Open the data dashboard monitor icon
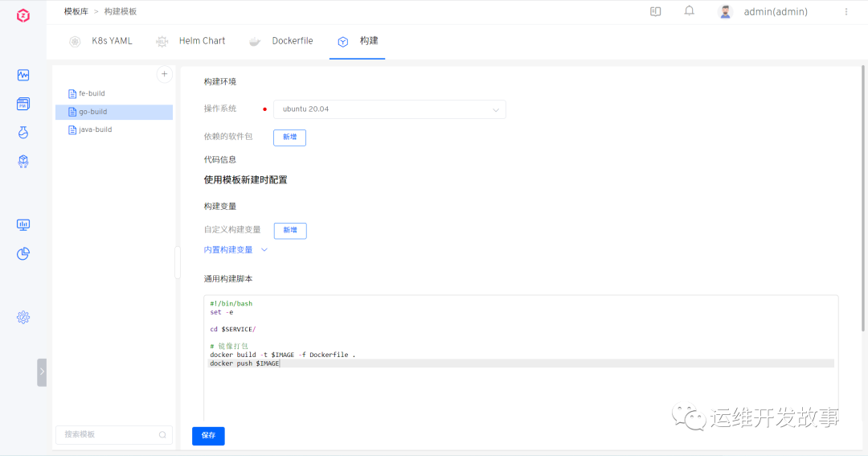 (x=23, y=224)
